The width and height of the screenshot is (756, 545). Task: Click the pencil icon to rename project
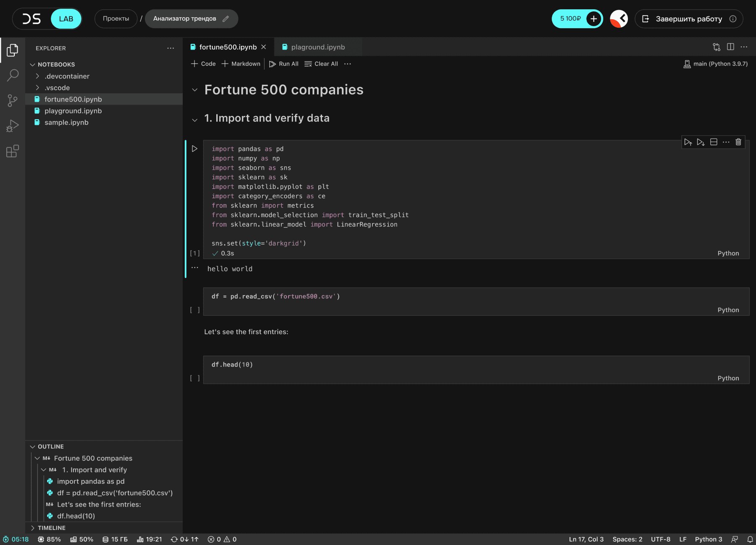point(226,19)
